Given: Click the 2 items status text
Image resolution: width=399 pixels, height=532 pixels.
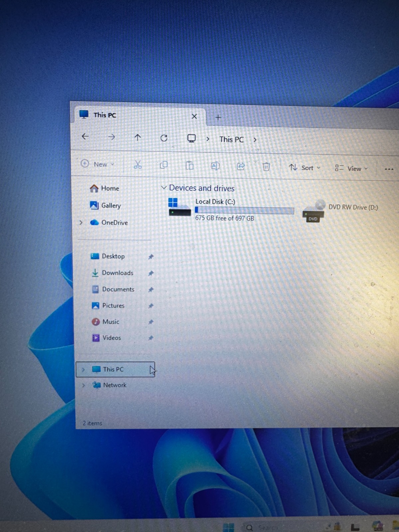Looking at the screenshot, I should pyautogui.click(x=92, y=423).
